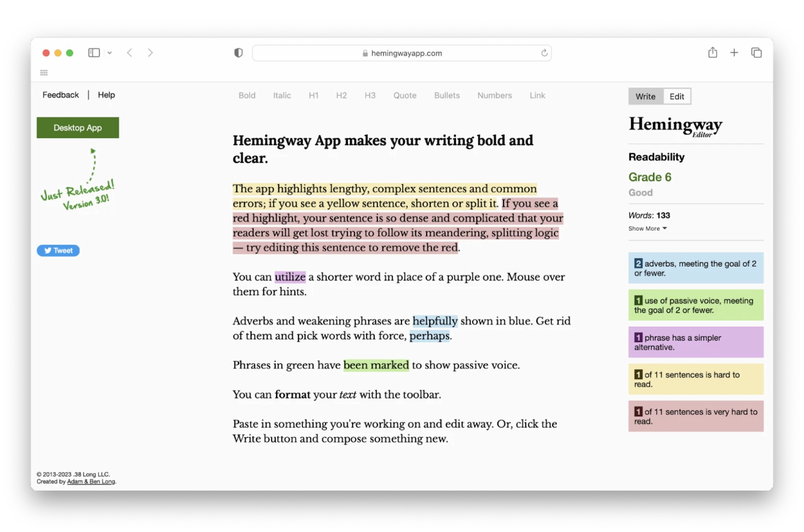
Task: Apply Italic formatting from toolbar
Action: click(282, 95)
